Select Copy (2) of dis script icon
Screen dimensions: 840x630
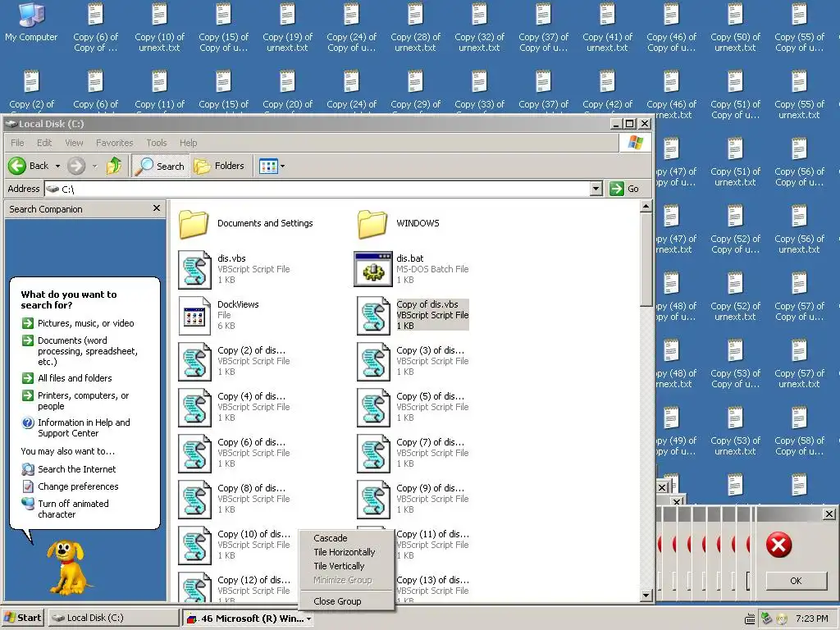[194, 362]
